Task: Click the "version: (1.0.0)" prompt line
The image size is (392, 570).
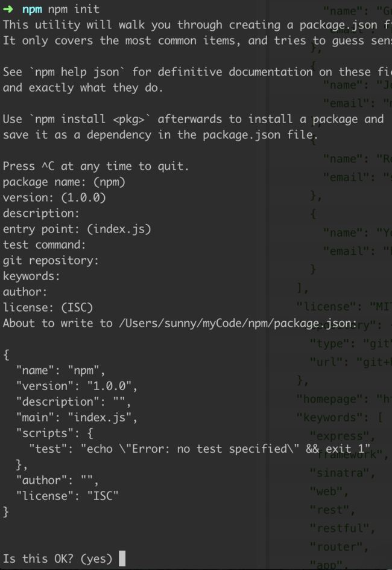Action: tap(54, 198)
